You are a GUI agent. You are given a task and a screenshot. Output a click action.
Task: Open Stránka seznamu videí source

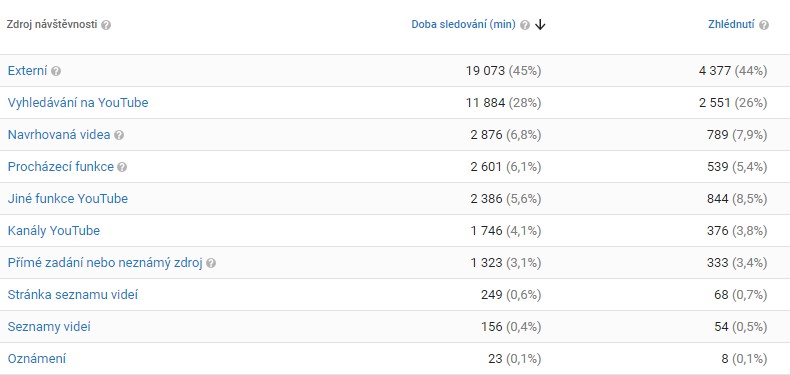(73, 295)
